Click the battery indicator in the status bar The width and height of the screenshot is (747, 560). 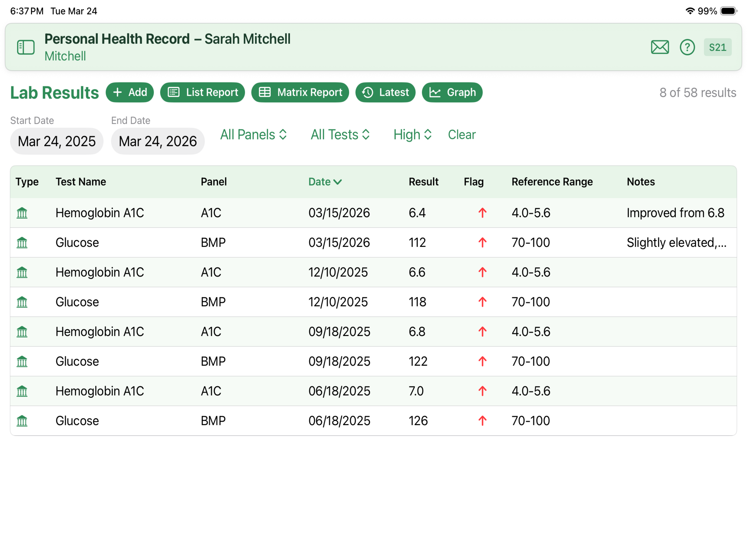tap(728, 11)
